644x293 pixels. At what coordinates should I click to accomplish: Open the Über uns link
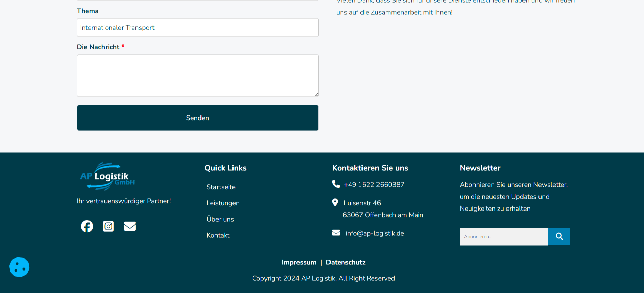[220, 219]
